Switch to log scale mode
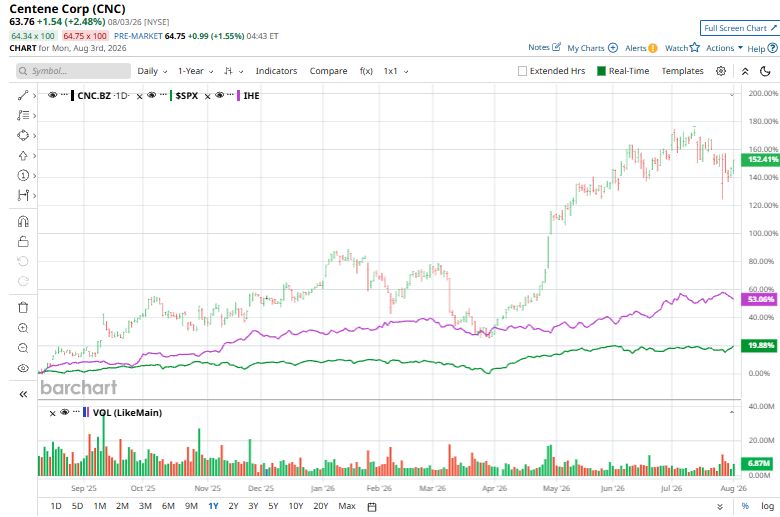780x517 pixels. 767,506
